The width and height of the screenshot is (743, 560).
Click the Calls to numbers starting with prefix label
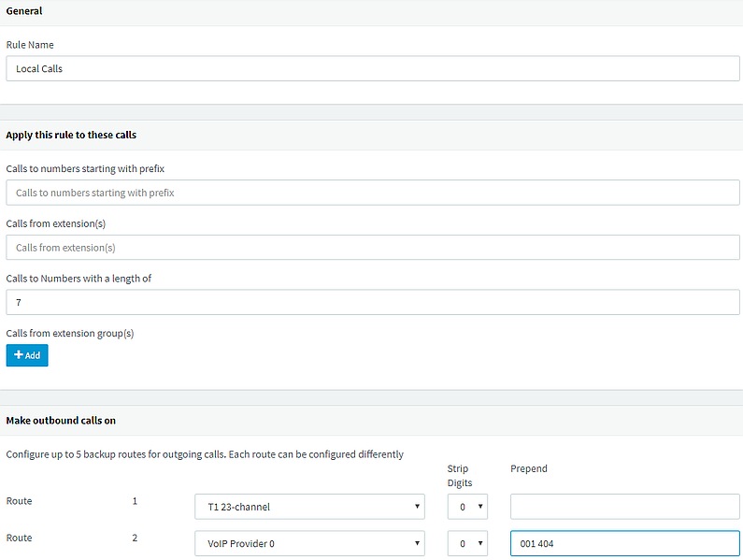(x=85, y=169)
